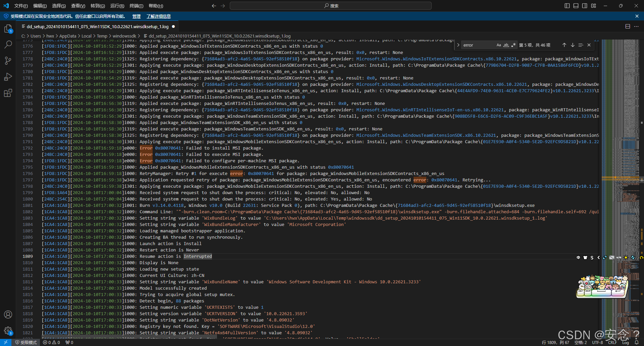
Task: Dismiss the restricted mode banner
Action: click(637, 16)
